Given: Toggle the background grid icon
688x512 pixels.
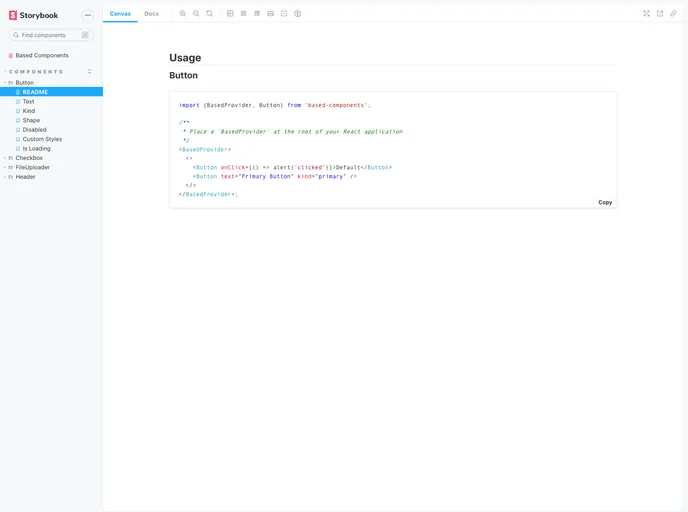Looking at the screenshot, I should 244,14.
